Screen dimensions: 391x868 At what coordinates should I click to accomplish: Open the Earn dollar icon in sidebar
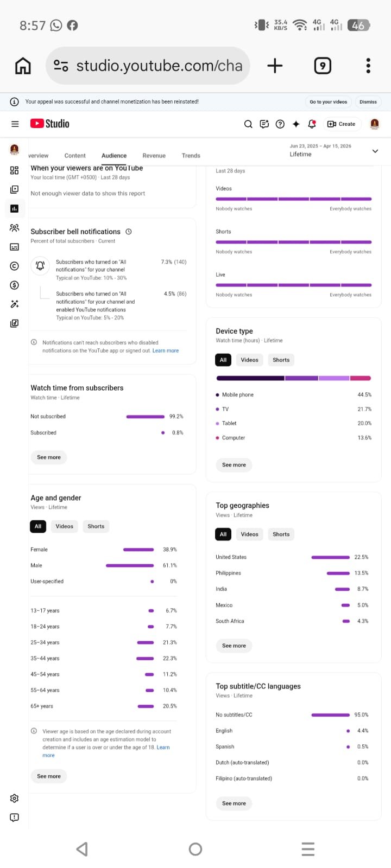click(x=15, y=285)
